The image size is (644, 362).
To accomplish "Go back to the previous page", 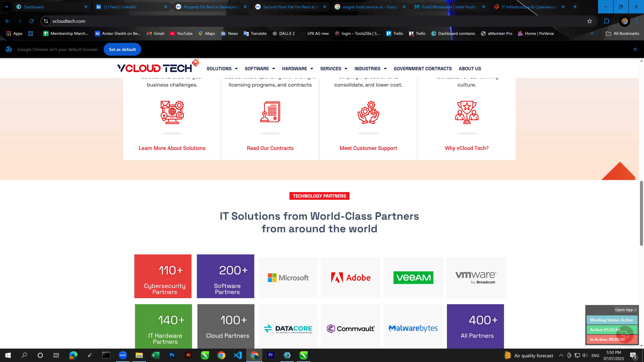I will point(8,21).
